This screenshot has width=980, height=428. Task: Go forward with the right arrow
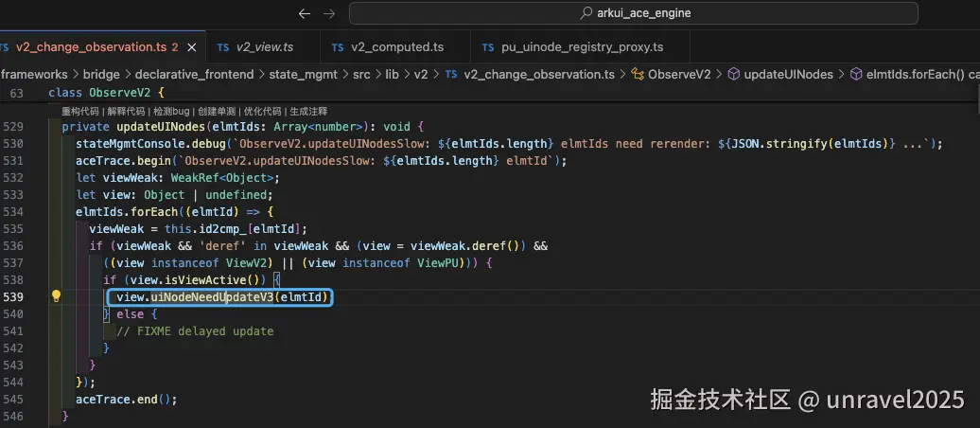(x=329, y=13)
